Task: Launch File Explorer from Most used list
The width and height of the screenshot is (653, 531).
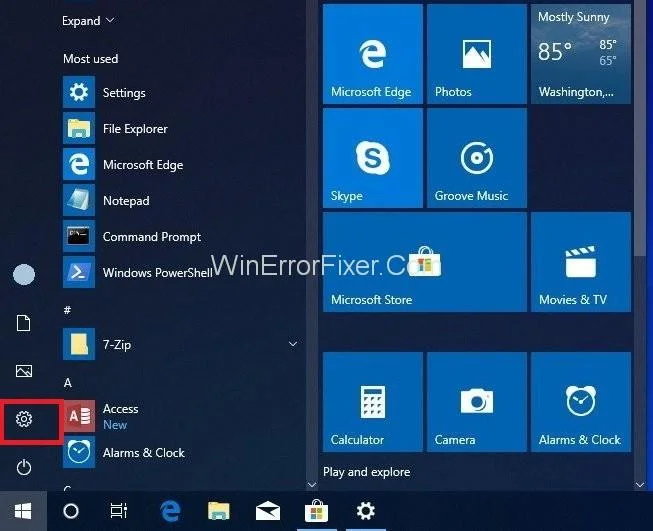Action: pos(181,128)
